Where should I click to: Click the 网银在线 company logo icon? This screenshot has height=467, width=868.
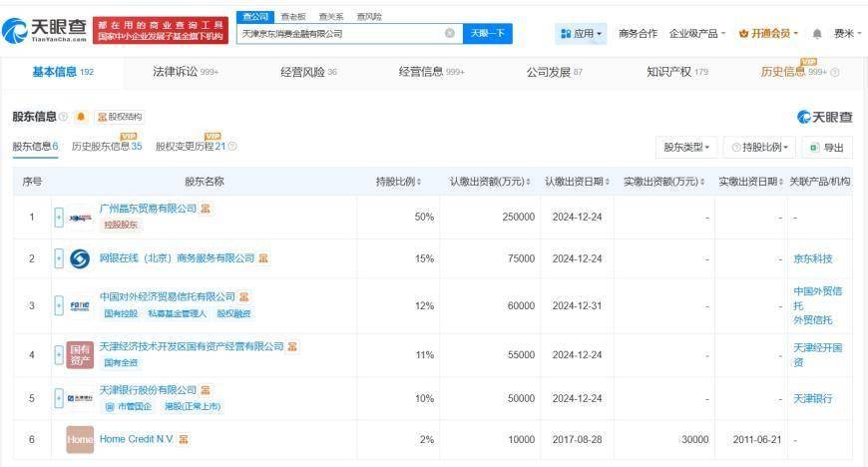coord(80,258)
